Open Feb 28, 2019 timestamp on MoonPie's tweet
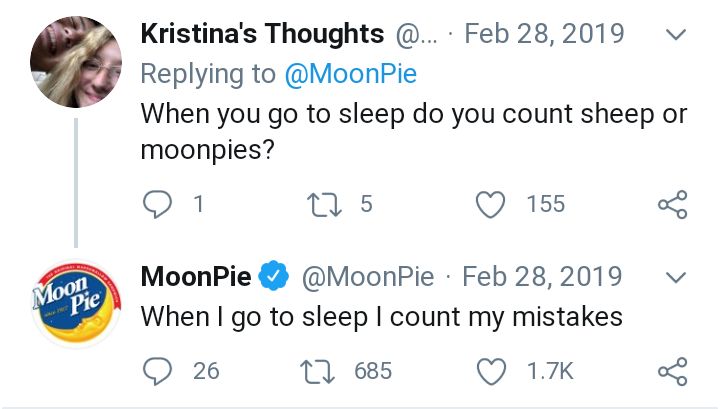Viewport: 720px width, 409px height. pyautogui.click(x=542, y=276)
